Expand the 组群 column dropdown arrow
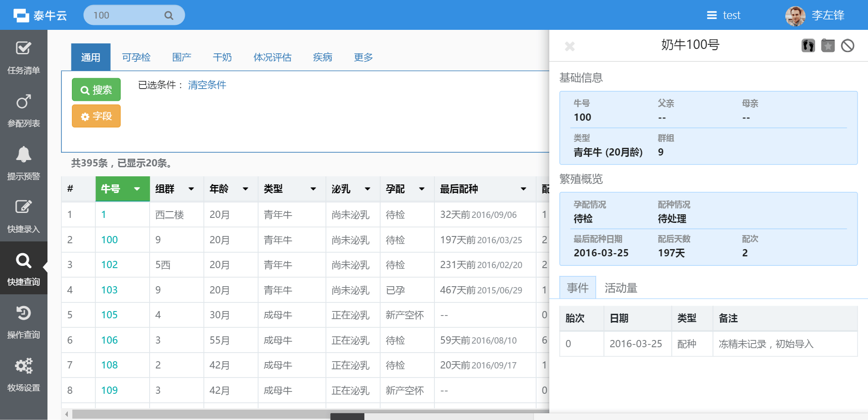This screenshot has height=420, width=868. tap(191, 189)
